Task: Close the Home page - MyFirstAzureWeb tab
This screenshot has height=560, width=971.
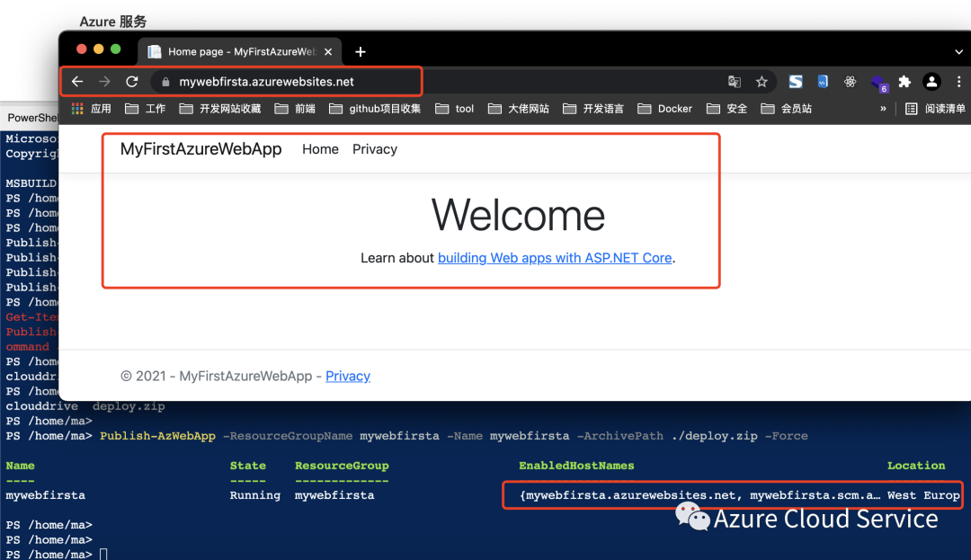Action: pos(328,52)
